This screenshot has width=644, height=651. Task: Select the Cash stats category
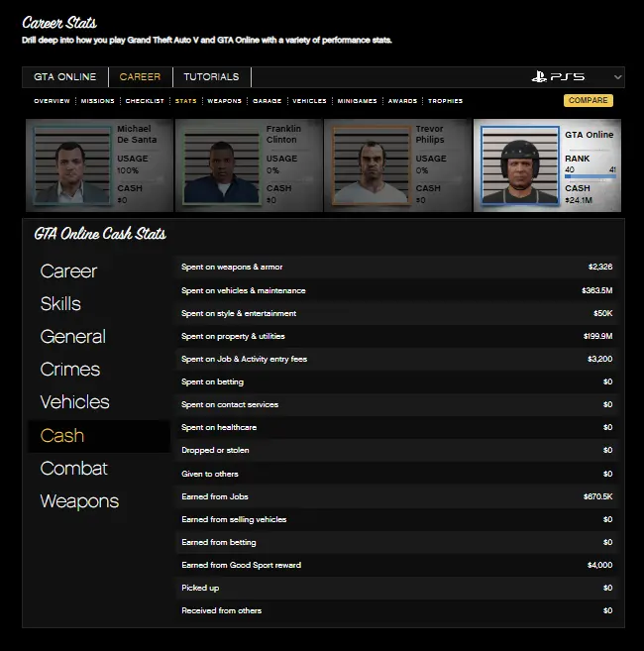99,436
